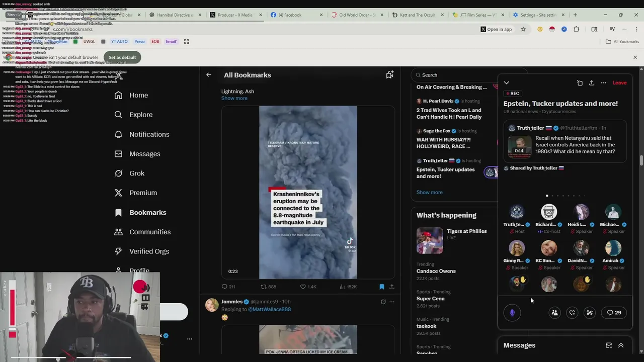Open a new browser tab

[575, 15]
